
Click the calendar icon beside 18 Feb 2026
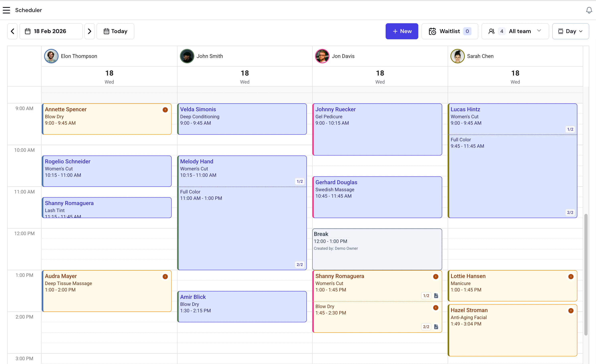[28, 31]
